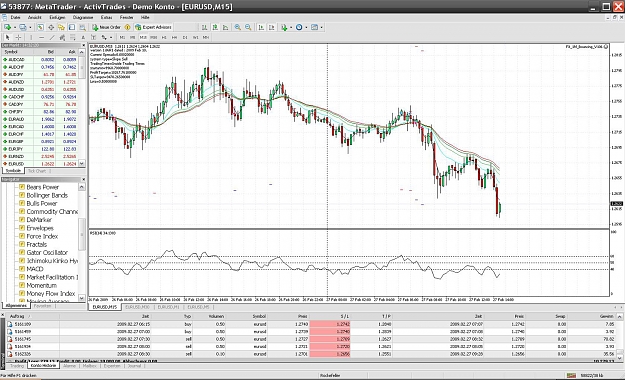
Task: Open the periods clock icon
Action: tap(299, 27)
